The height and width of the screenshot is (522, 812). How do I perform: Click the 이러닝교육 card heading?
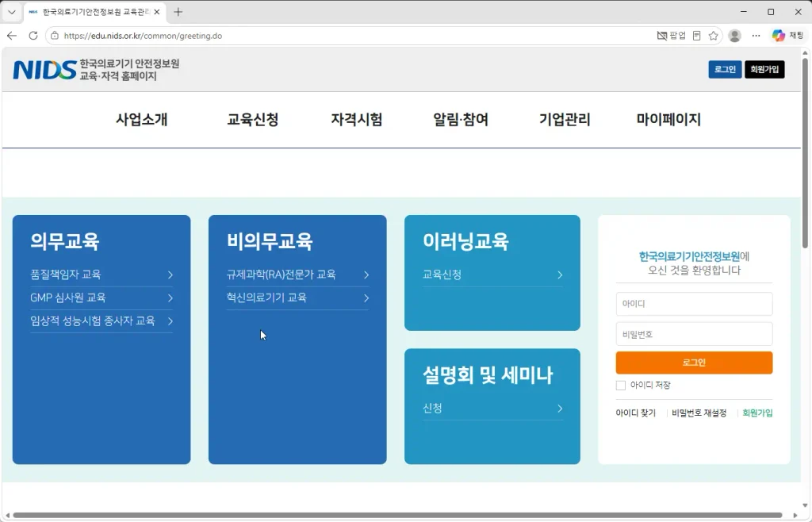tap(465, 241)
